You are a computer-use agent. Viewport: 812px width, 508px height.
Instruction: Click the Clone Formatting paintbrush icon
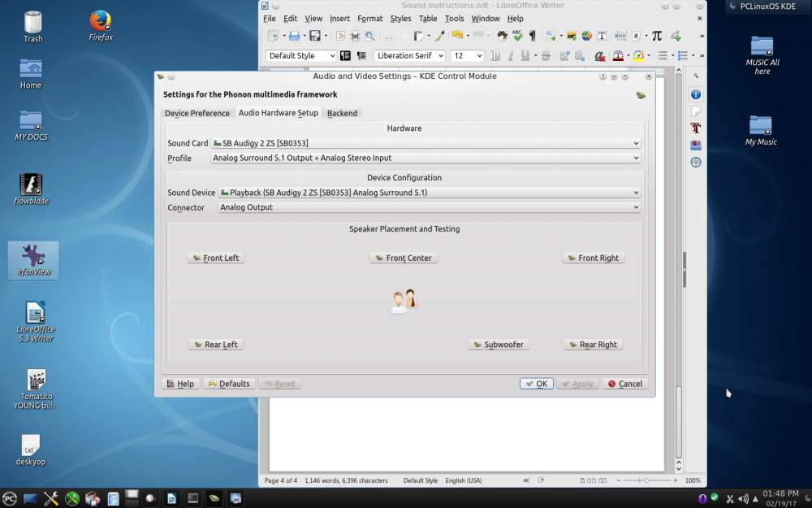coord(439,36)
